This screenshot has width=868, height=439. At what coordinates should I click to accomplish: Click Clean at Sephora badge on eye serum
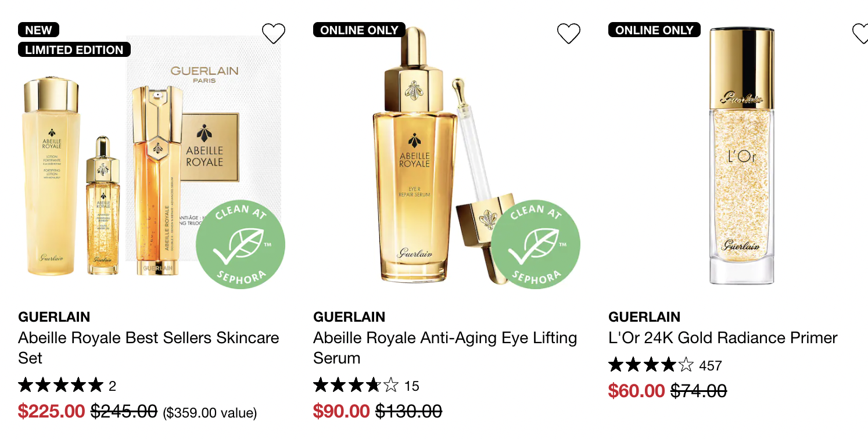(x=536, y=244)
